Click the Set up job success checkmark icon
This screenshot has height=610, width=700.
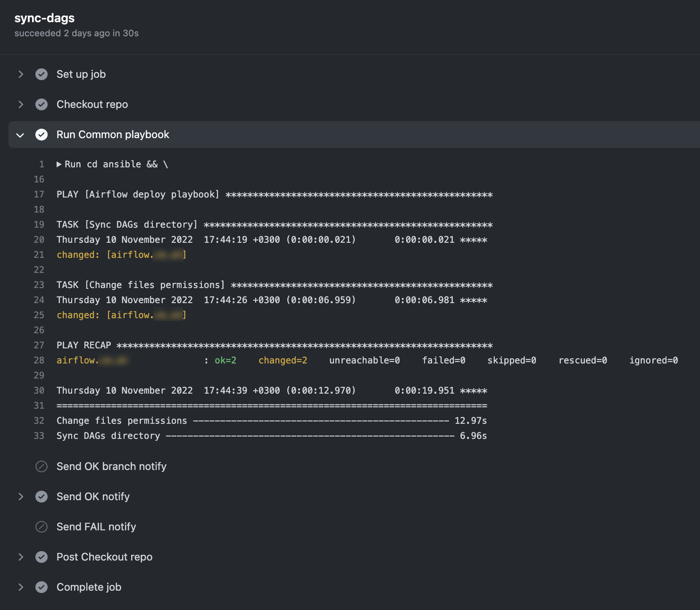point(42,74)
